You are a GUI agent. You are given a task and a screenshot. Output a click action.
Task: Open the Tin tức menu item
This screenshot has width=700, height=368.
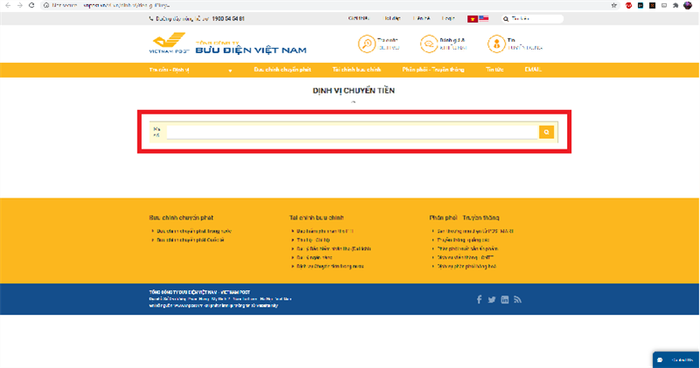(494, 70)
